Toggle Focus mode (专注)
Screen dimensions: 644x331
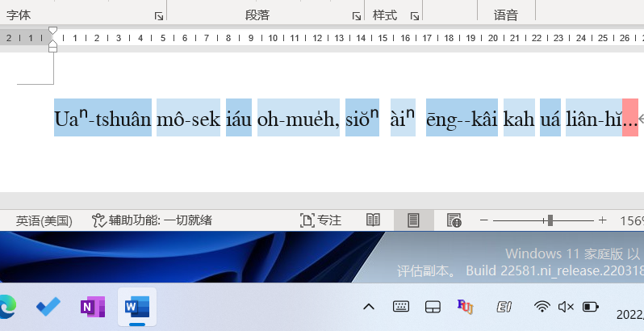(320, 220)
